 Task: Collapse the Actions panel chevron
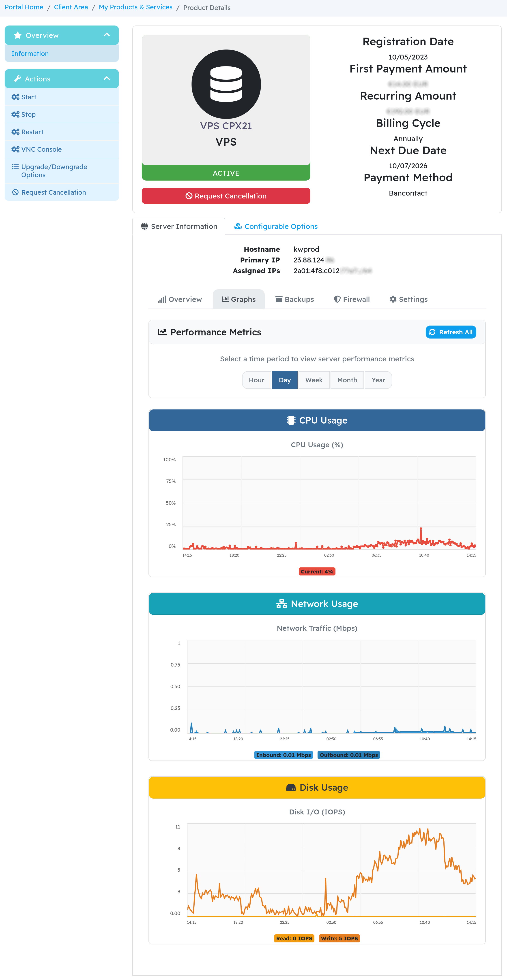[107, 79]
